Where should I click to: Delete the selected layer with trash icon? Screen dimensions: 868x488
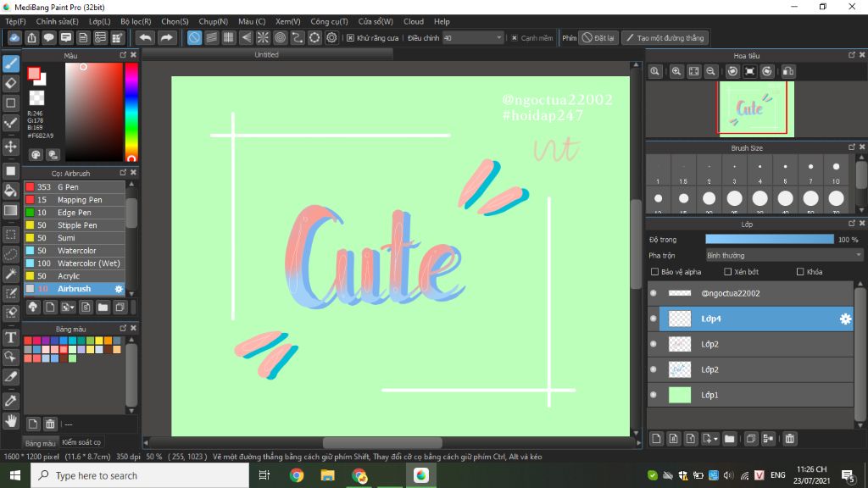coord(790,439)
